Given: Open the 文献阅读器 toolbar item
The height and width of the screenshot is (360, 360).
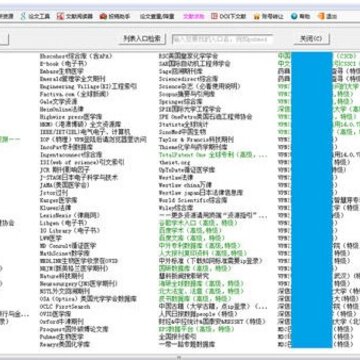Looking at the screenshot, I should [x=75, y=16].
